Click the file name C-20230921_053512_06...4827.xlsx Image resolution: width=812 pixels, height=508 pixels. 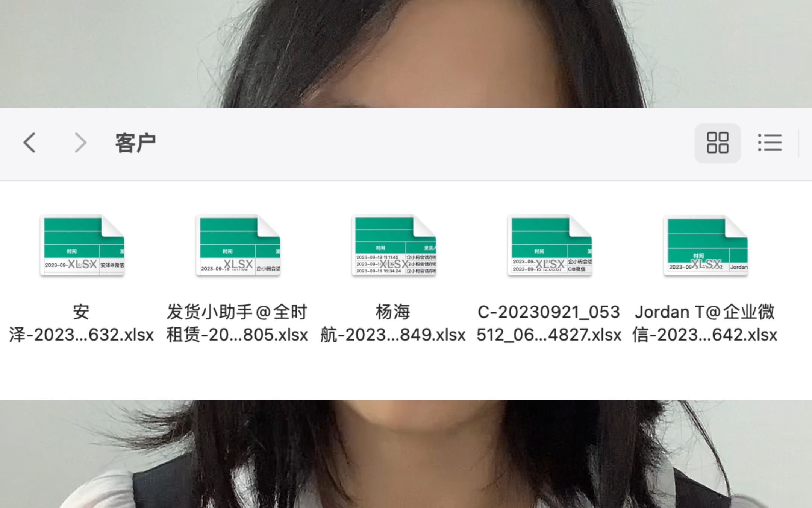[549, 323]
